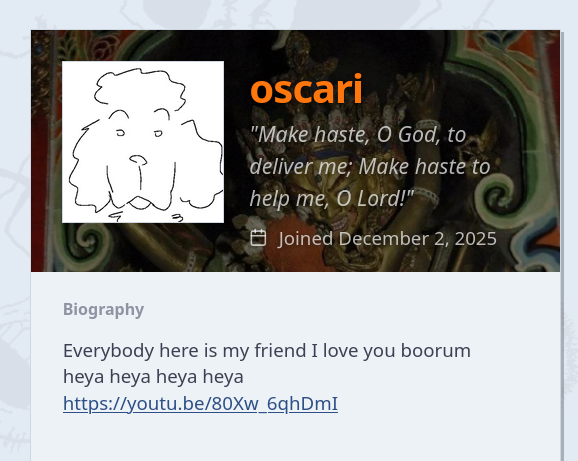Select the orange username oscari

306,89
